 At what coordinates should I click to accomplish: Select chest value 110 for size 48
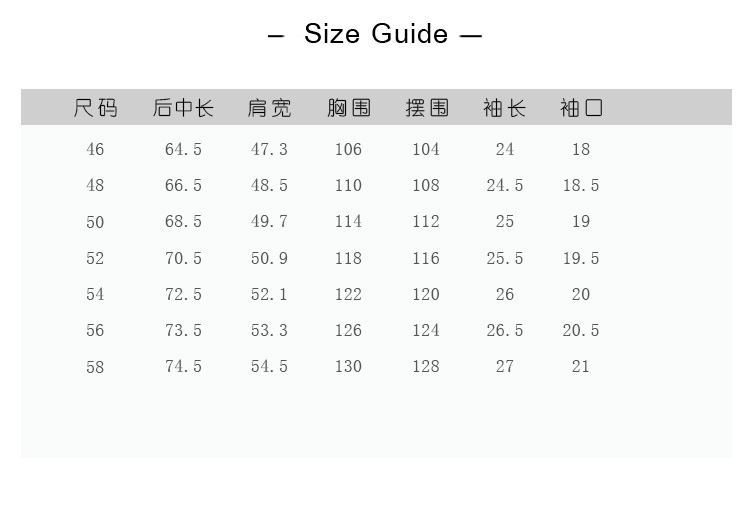(x=348, y=185)
